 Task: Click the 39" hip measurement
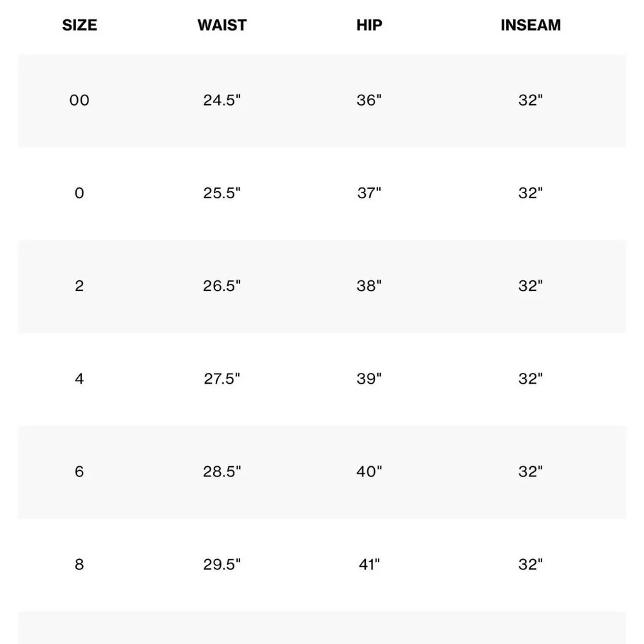pos(369,379)
